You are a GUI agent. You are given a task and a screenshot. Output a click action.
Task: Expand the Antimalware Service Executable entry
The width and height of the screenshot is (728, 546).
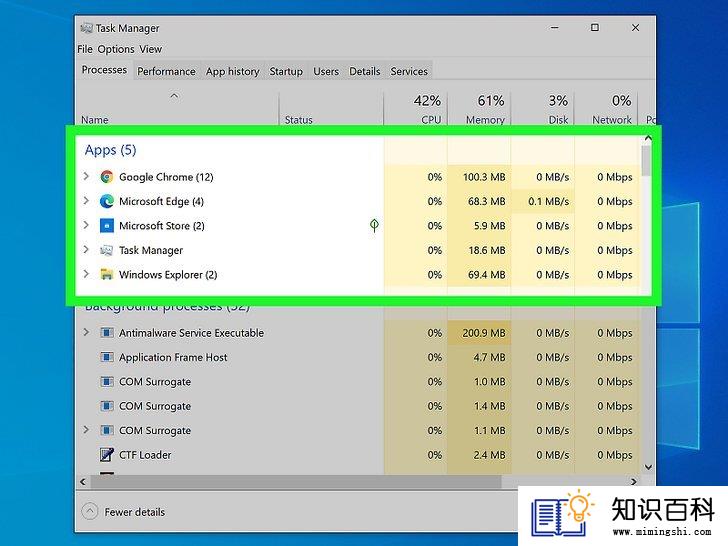(86, 332)
